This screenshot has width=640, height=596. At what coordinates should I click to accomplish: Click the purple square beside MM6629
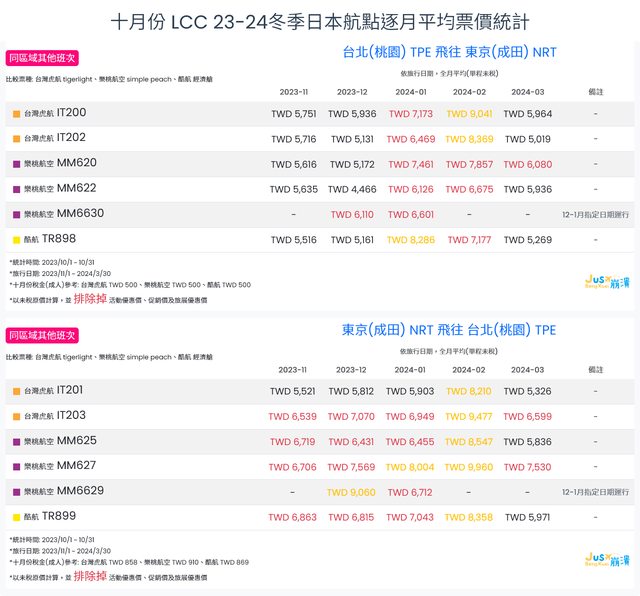16,492
